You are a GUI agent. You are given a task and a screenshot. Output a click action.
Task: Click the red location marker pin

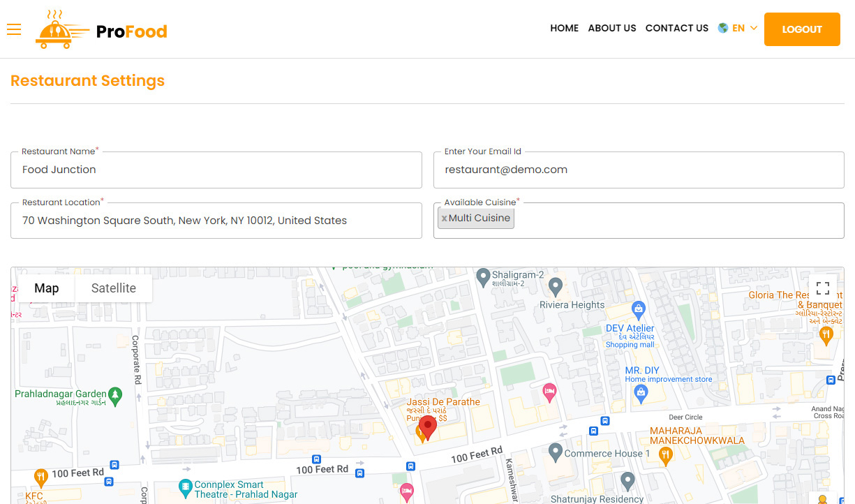click(x=428, y=427)
